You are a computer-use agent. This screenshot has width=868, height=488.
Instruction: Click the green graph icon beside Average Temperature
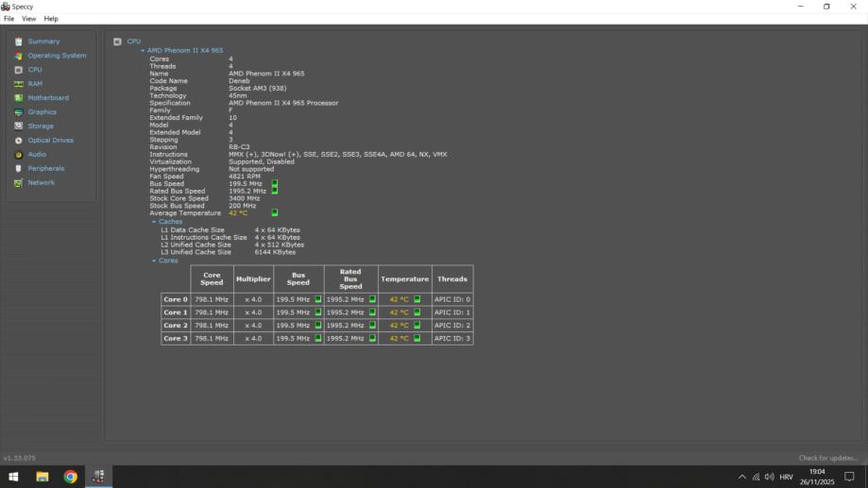pos(275,212)
